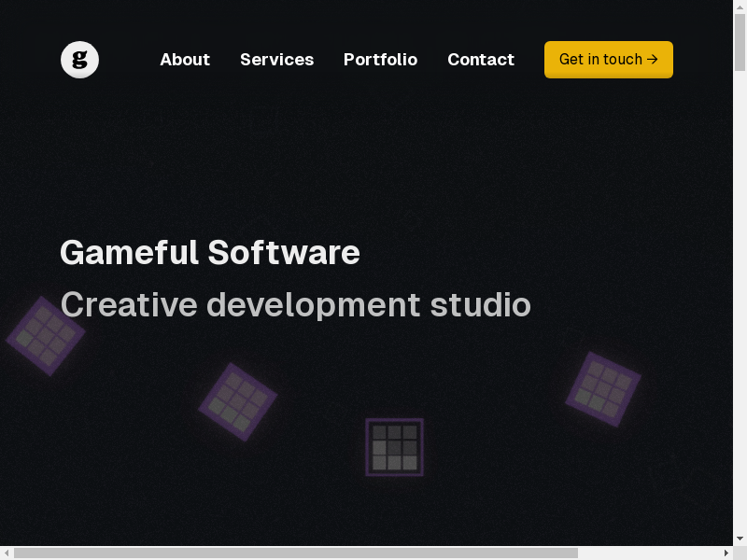
Task: Click the far-left tilted purple grid tile
Action: (45, 336)
